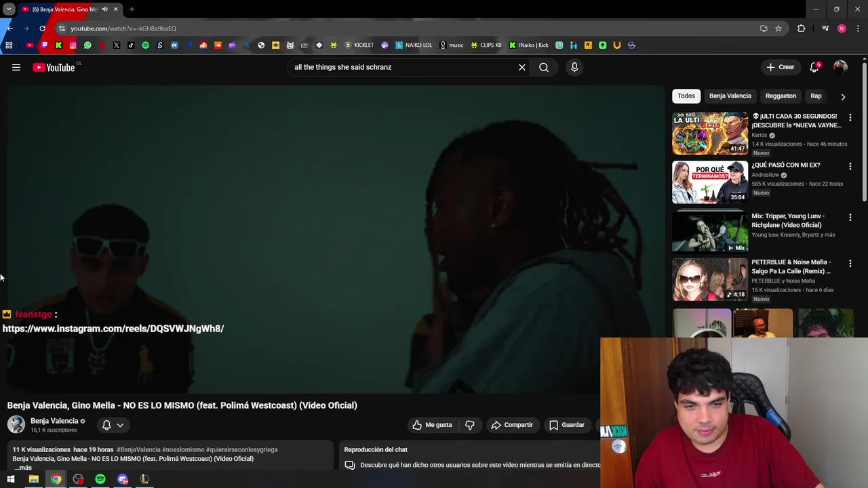Open the X (Twitter) bookmark icon
The height and width of the screenshot is (488, 868).
tap(117, 45)
